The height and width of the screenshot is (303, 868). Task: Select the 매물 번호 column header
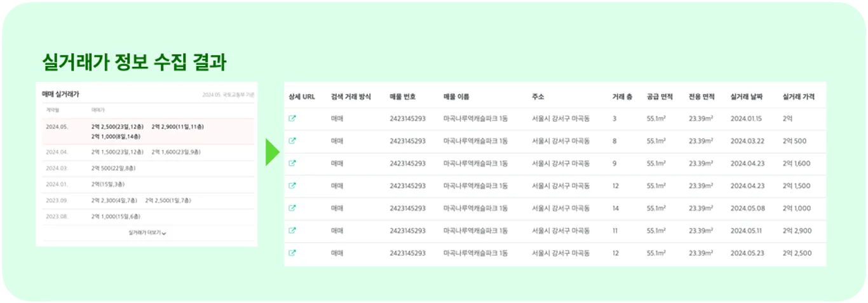tap(403, 97)
